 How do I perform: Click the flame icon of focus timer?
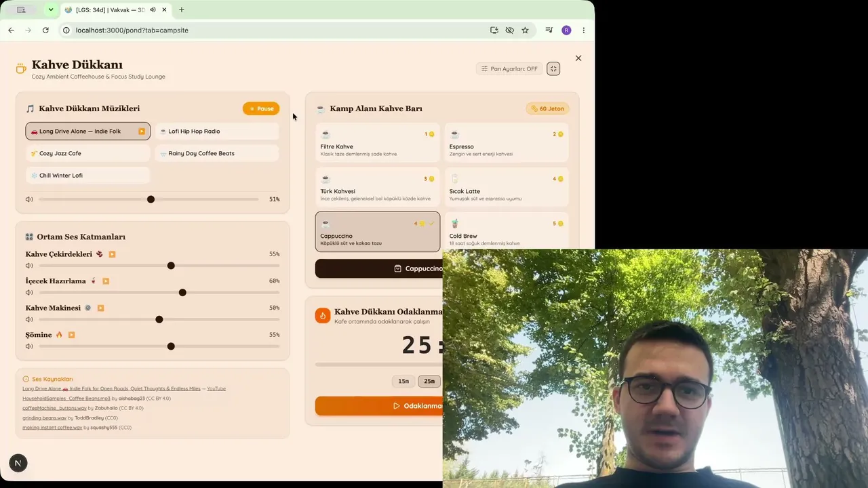coord(323,315)
